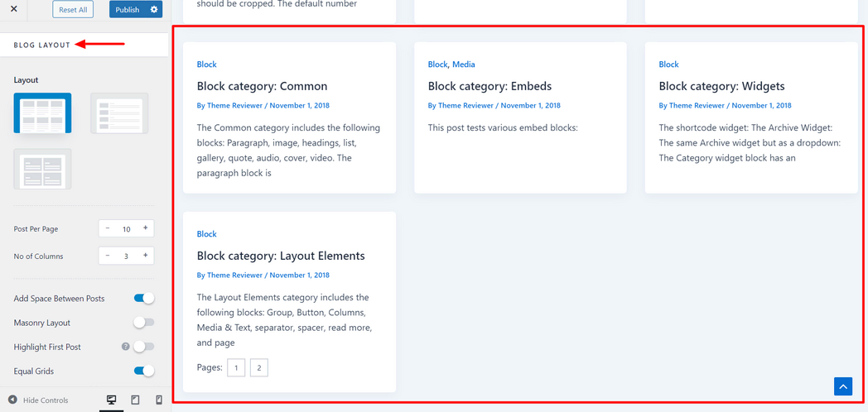
Task: Click Highlight First Post help icon
Action: pos(126,347)
